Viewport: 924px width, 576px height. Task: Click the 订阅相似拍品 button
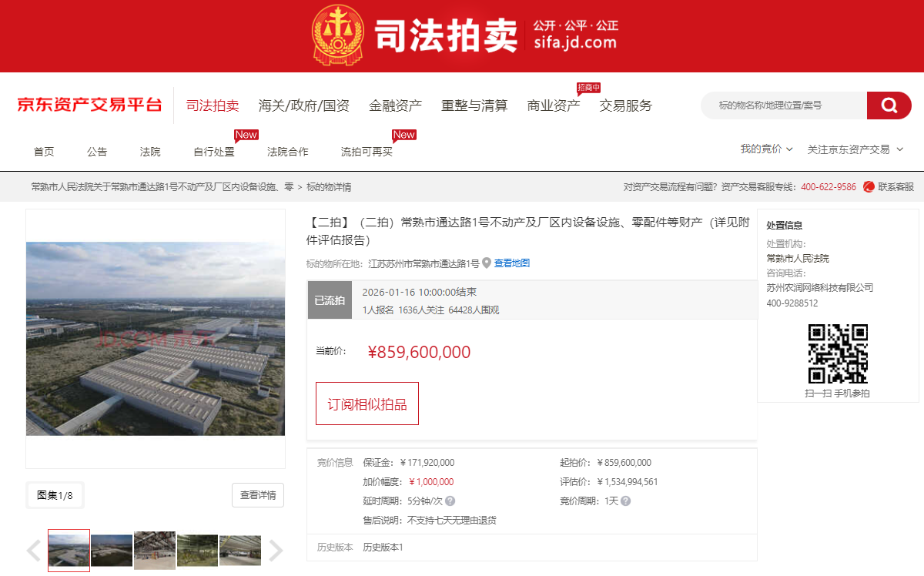coord(367,404)
